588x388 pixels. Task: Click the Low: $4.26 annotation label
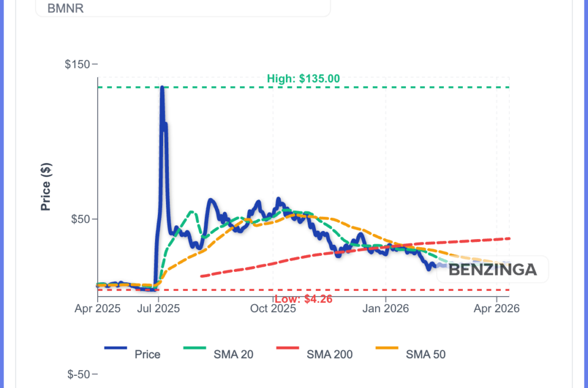[x=304, y=299]
